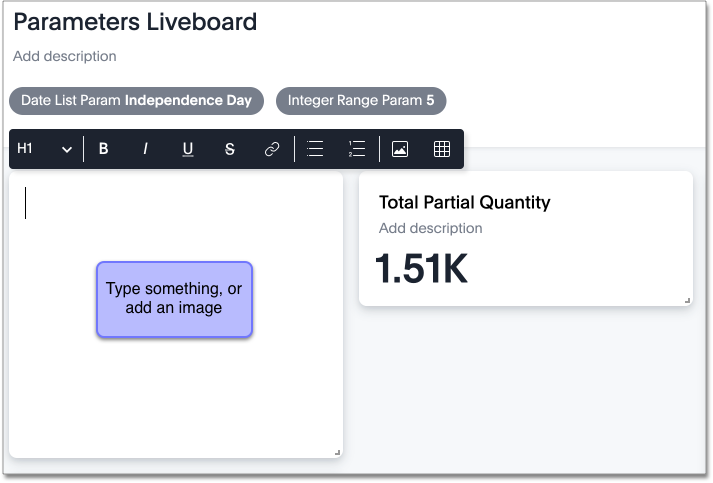Insert an image using the toolbar
Image resolution: width=713 pixels, height=483 pixels.
click(x=400, y=149)
